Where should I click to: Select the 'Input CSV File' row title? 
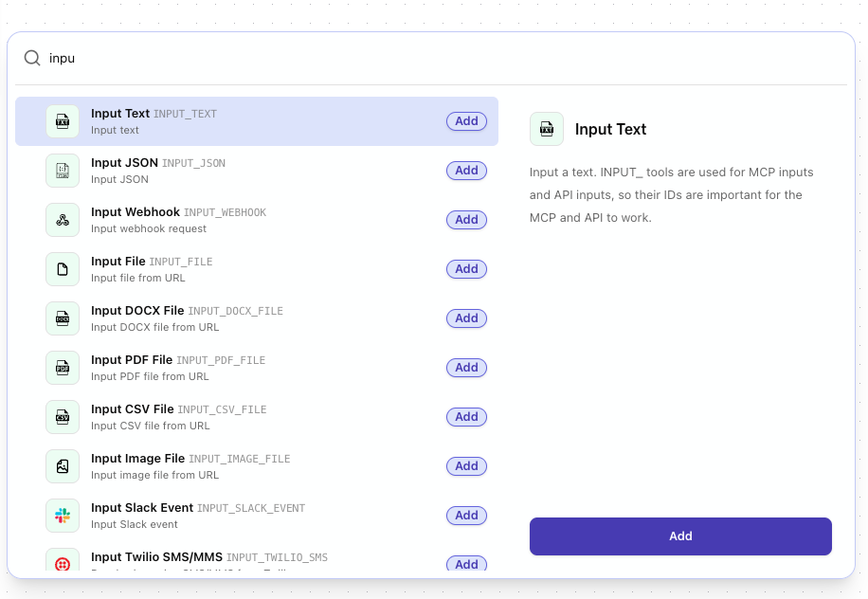(x=133, y=409)
